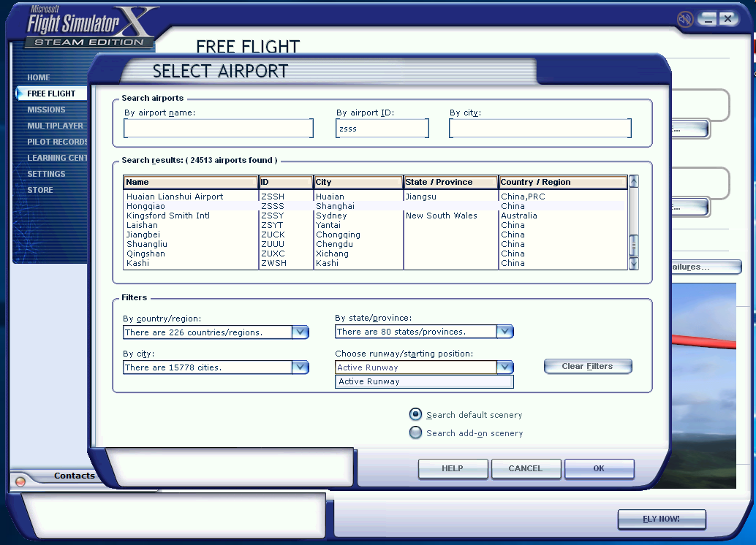Image resolution: width=756 pixels, height=545 pixels.
Task: Click the 'By airport name' search field
Action: click(217, 128)
